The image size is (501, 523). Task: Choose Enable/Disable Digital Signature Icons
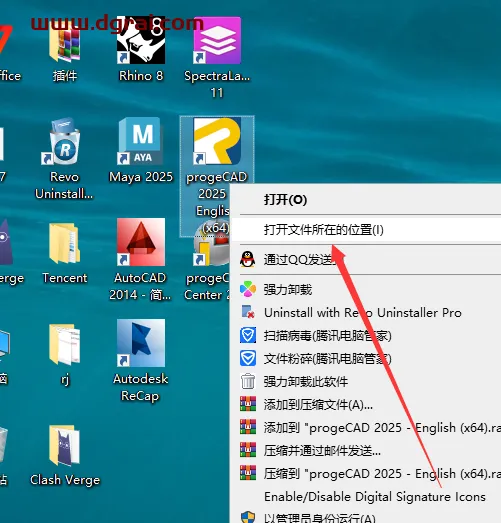click(366, 497)
